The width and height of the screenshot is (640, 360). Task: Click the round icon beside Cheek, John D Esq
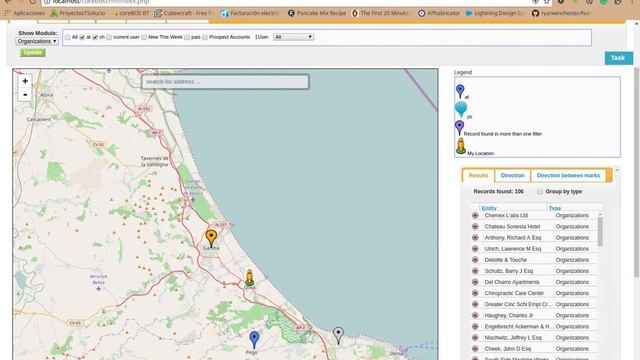point(475,349)
